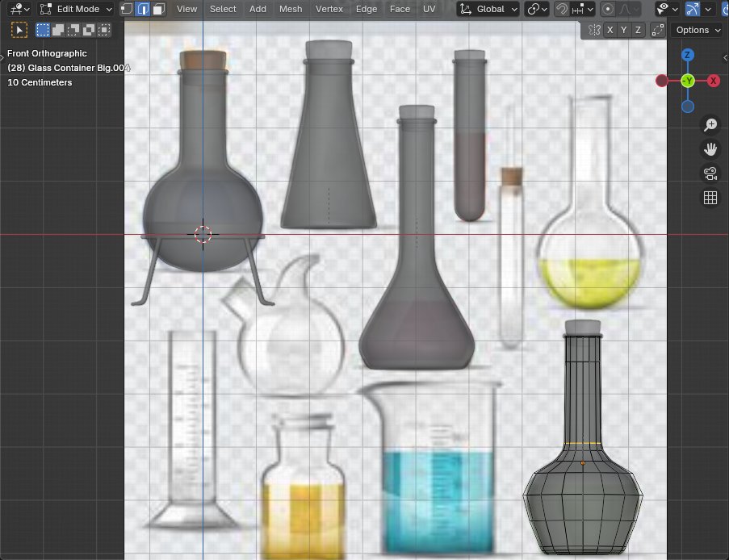Open the Mesh menu

tap(290, 9)
